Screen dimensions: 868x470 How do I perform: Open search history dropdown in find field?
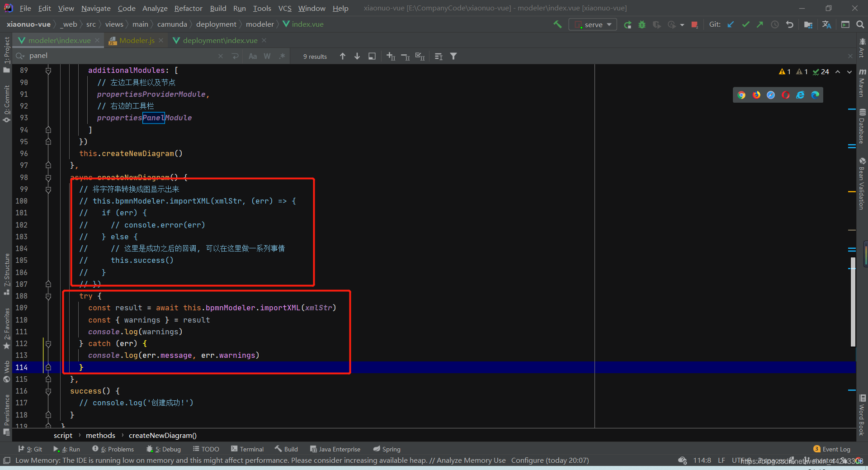(x=20, y=56)
